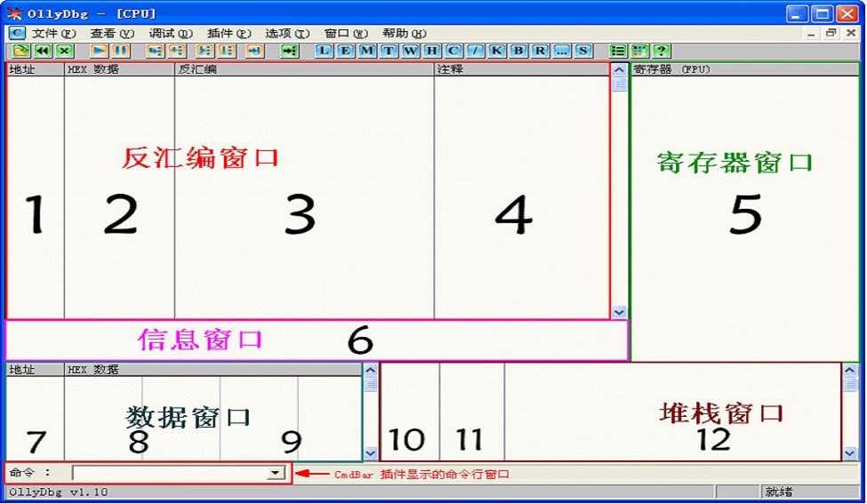Minimize the inner CPU child window

811,33
